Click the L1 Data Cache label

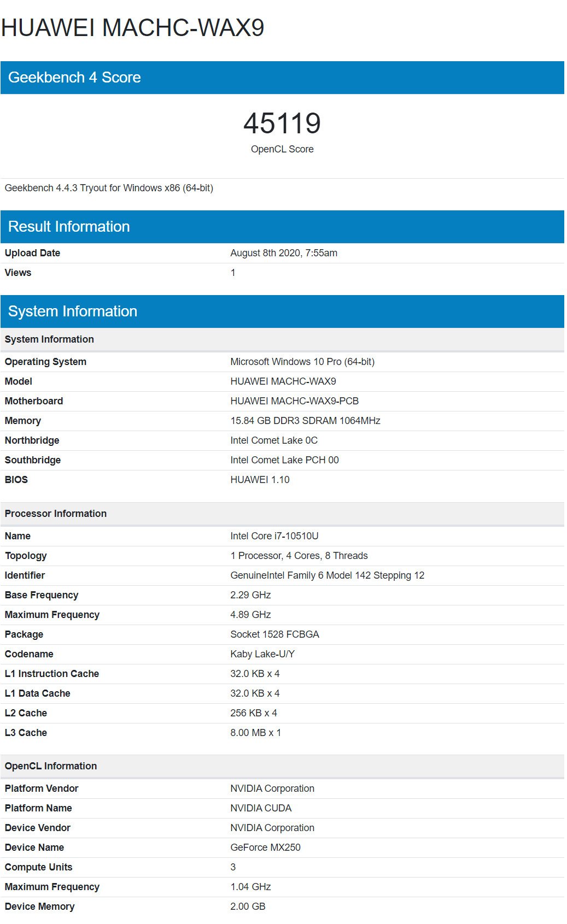click(38, 693)
